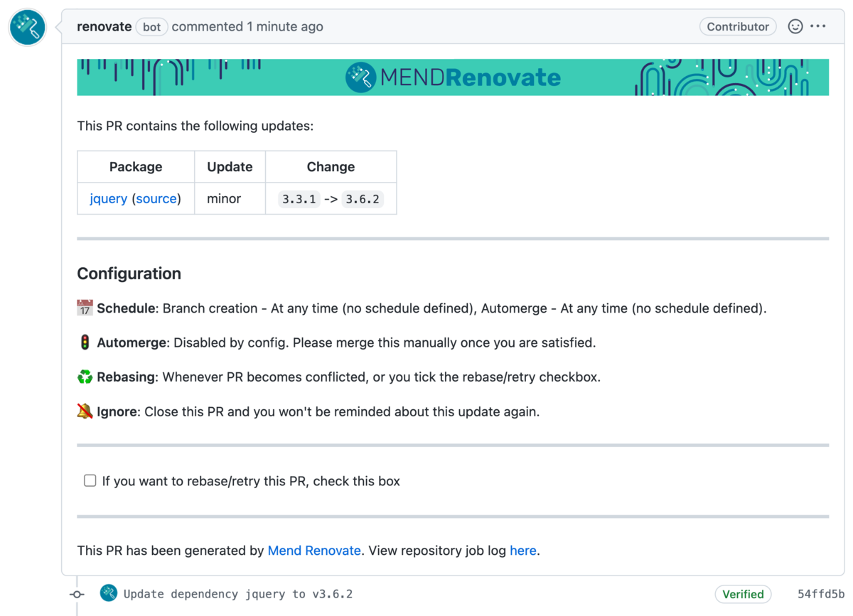Click the calendar Schedule emoji icon
The height and width of the screenshot is (616, 853).
coord(85,308)
